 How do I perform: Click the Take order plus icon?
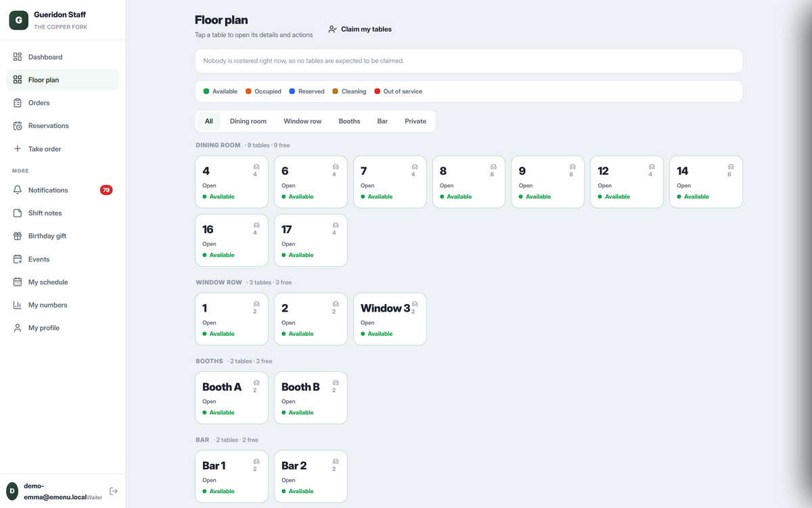[18, 149]
